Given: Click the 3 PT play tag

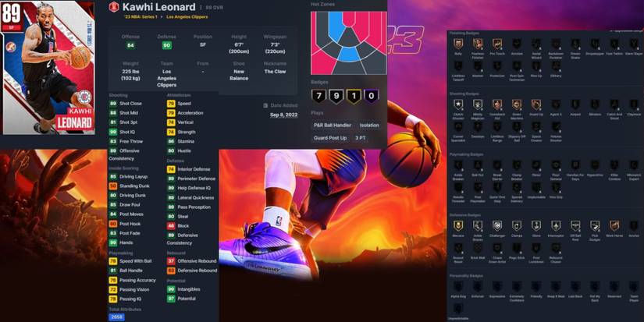Looking at the screenshot, I should [x=361, y=138].
